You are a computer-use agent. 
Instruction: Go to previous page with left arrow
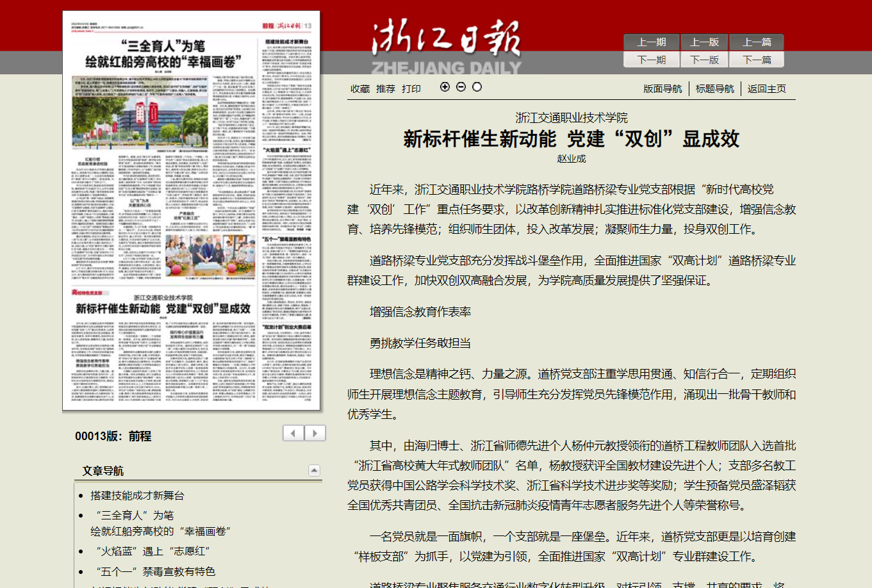(x=293, y=434)
